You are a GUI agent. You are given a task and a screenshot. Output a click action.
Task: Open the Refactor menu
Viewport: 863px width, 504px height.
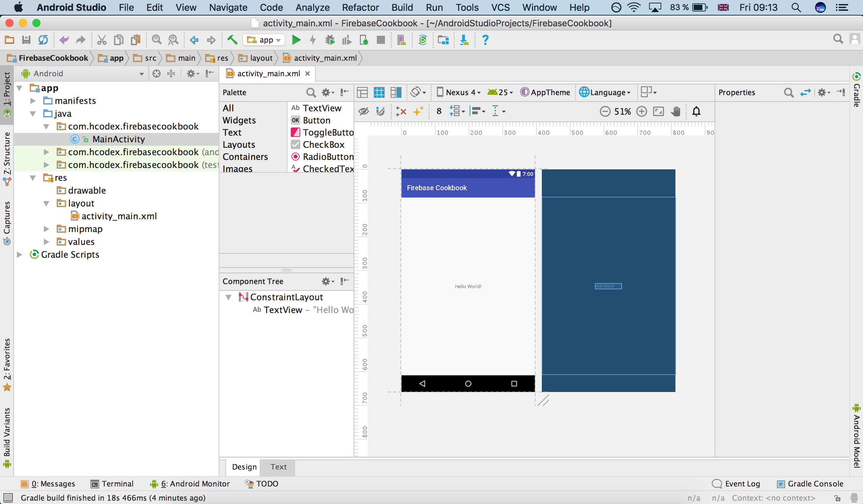360,7
